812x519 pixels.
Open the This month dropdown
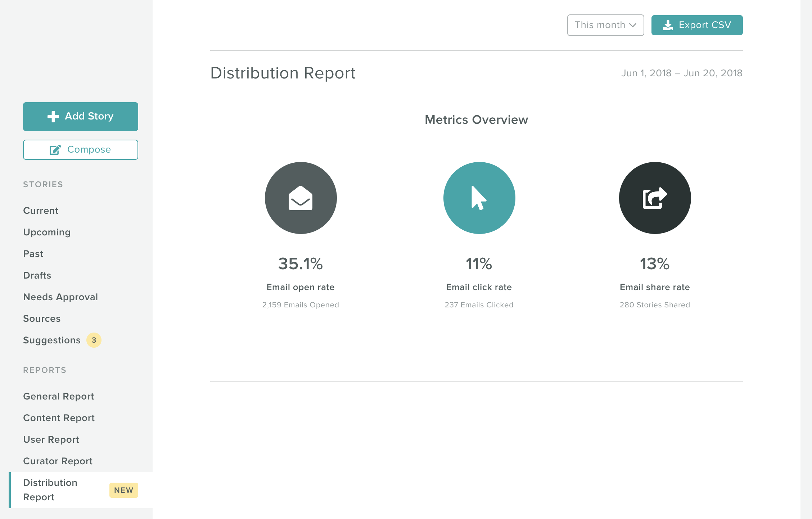coord(606,25)
